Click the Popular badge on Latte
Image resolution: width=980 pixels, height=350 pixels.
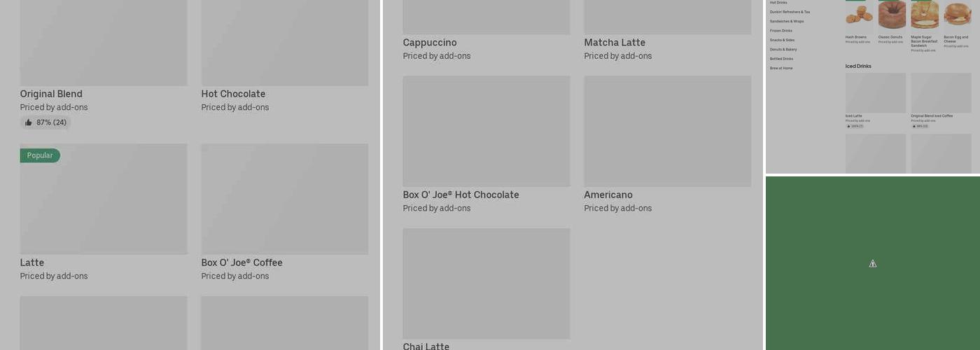pyautogui.click(x=40, y=155)
